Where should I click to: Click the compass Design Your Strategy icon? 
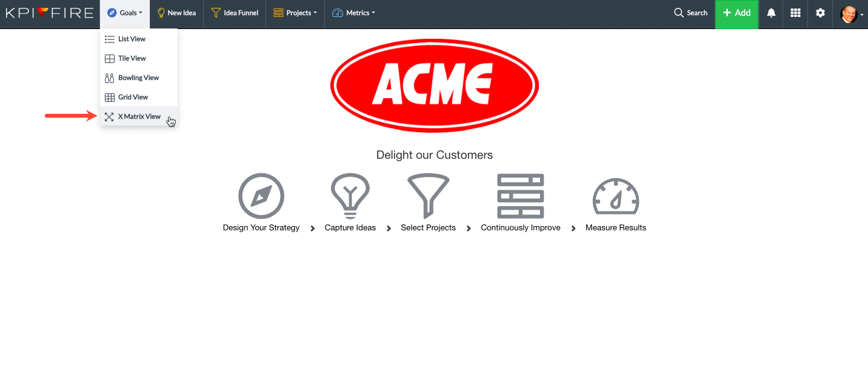pos(261,196)
